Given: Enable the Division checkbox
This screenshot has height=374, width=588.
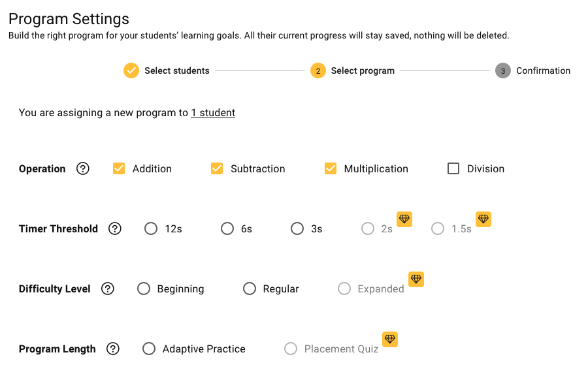Looking at the screenshot, I should tap(453, 168).
